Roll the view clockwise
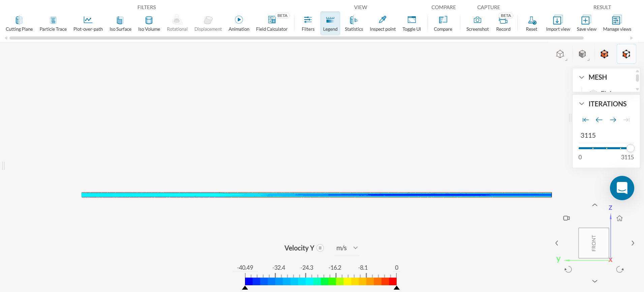This screenshot has width=644, height=292. (620, 269)
